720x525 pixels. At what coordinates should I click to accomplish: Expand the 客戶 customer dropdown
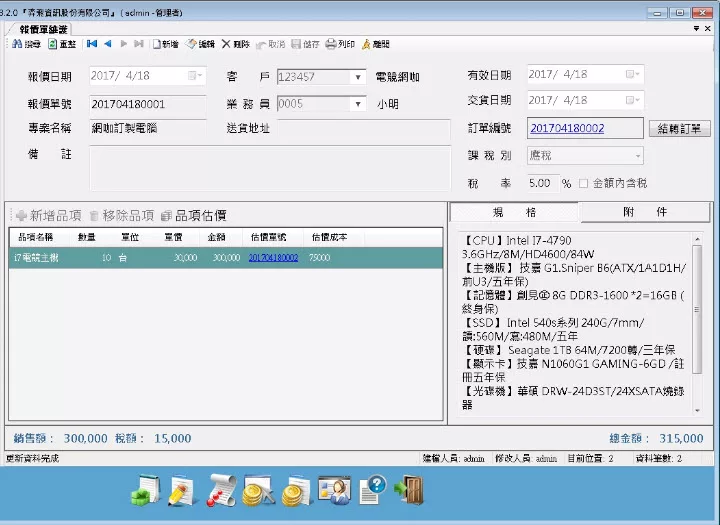pyautogui.click(x=358, y=77)
